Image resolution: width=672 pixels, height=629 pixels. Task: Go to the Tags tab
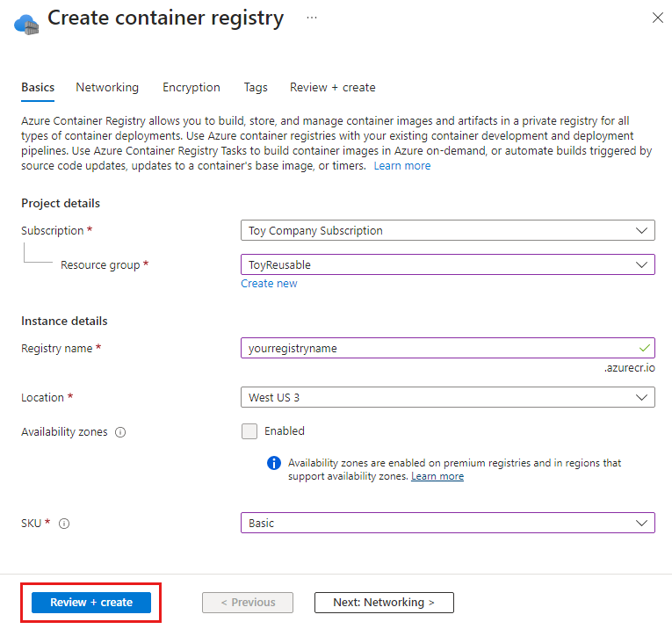[x=256, y=87]
